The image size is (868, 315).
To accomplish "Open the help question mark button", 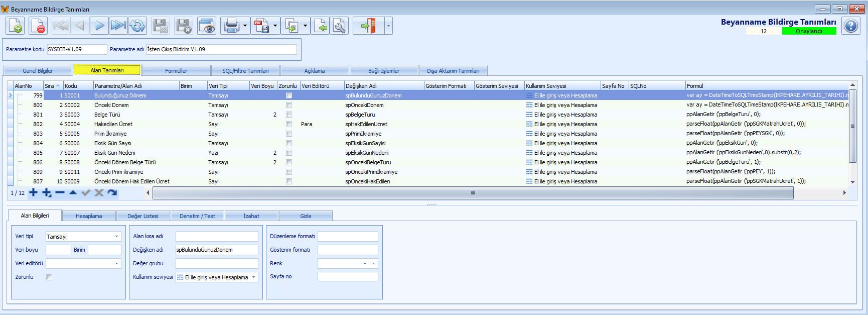I will click(851, 26).
